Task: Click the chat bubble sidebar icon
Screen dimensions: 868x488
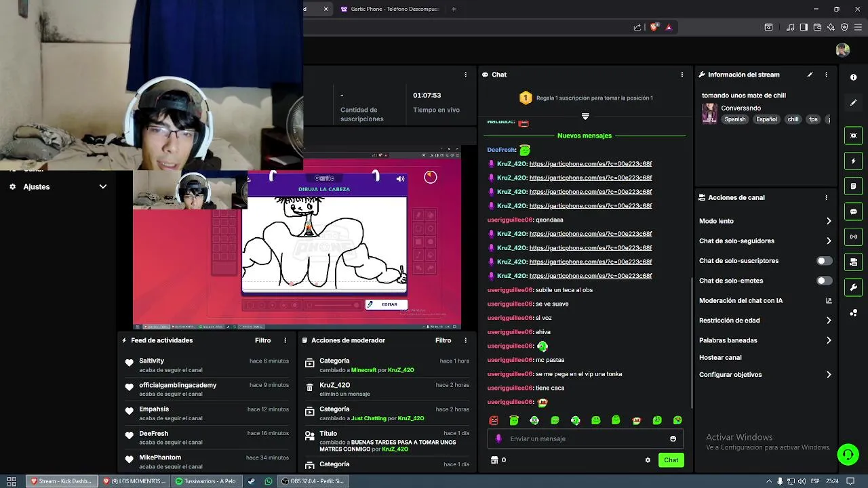Action: coord(854,211)
